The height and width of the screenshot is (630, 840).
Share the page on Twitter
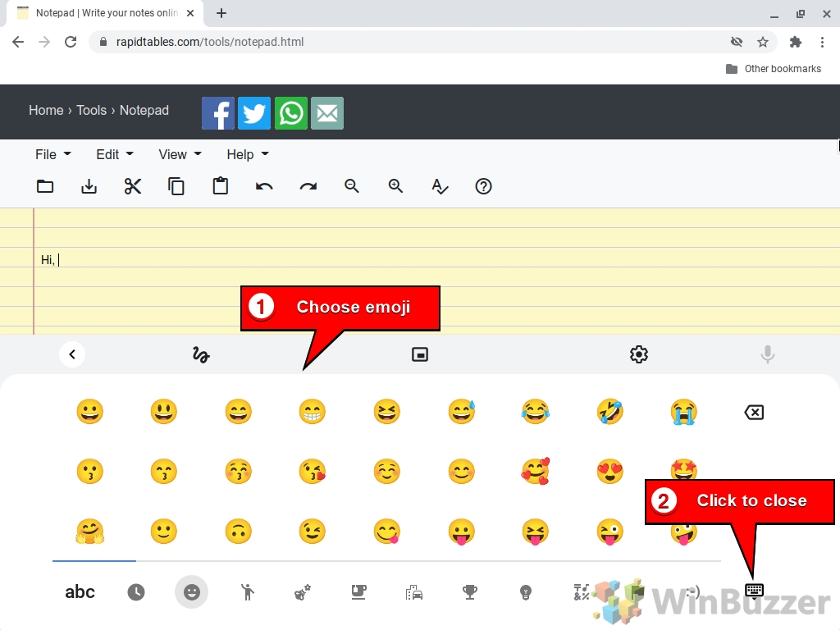[x=254, y=113]
